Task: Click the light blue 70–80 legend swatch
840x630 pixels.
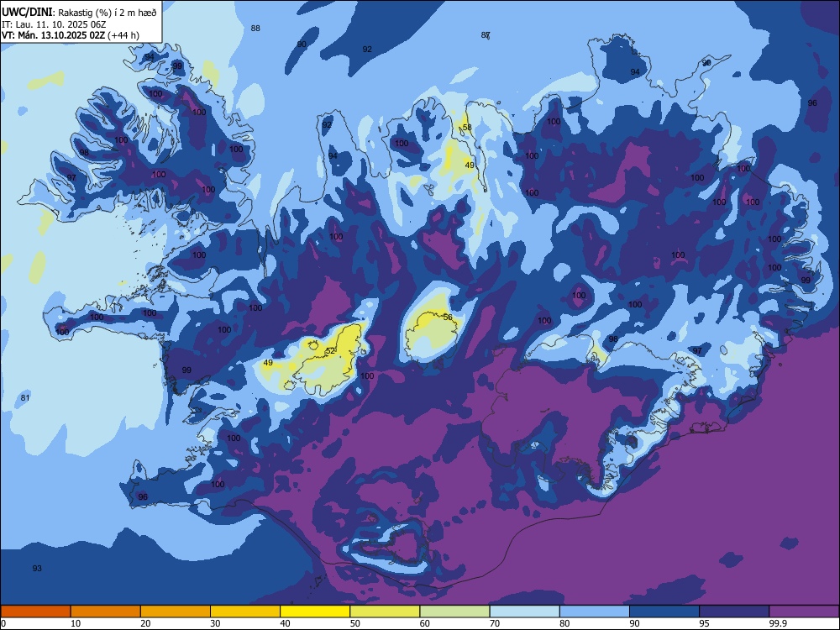Action: (x=525, y=612)
